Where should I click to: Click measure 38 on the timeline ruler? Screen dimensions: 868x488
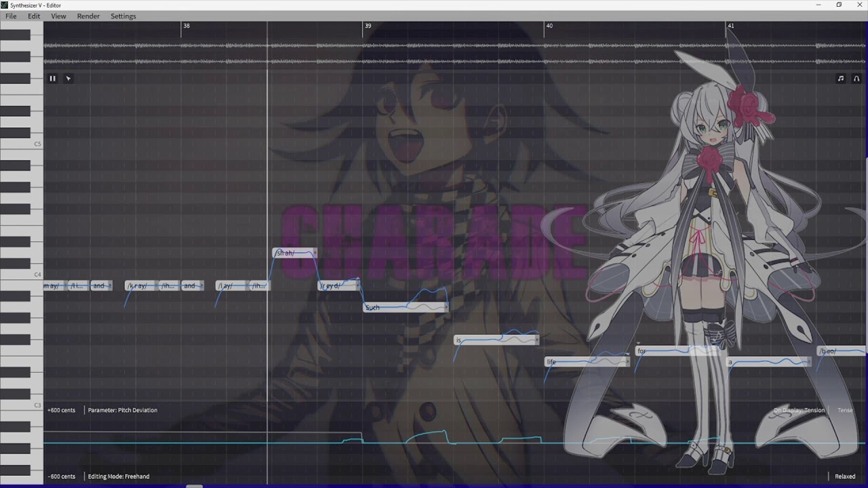pyautogui.click(x=186, y=26)
